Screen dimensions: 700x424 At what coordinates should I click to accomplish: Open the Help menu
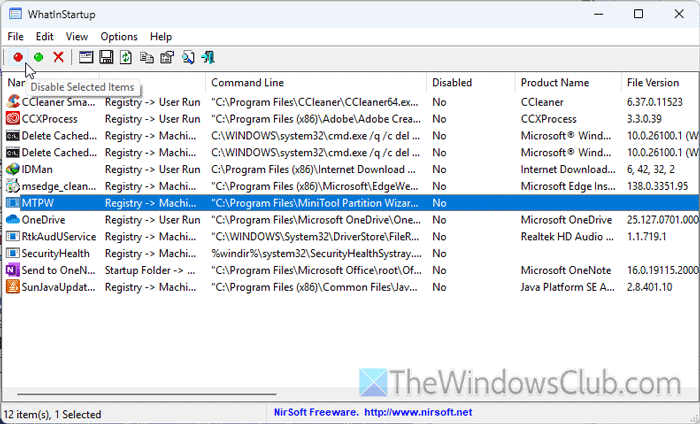161,37
